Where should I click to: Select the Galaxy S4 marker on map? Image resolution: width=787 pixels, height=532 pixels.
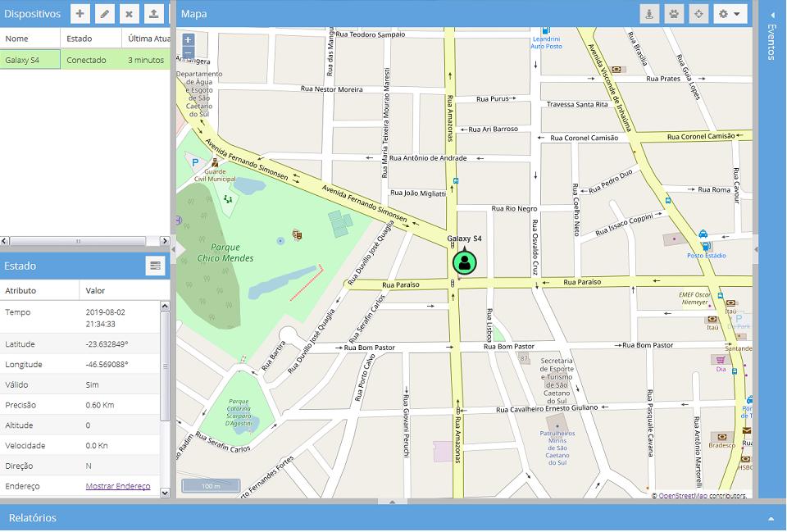[464, 262]
